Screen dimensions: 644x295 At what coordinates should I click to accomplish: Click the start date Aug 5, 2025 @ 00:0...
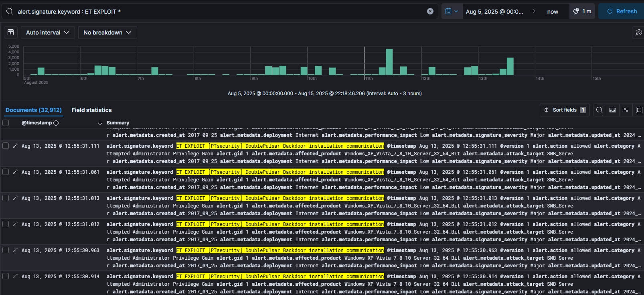pyautogui.click(x=494, y=12)
